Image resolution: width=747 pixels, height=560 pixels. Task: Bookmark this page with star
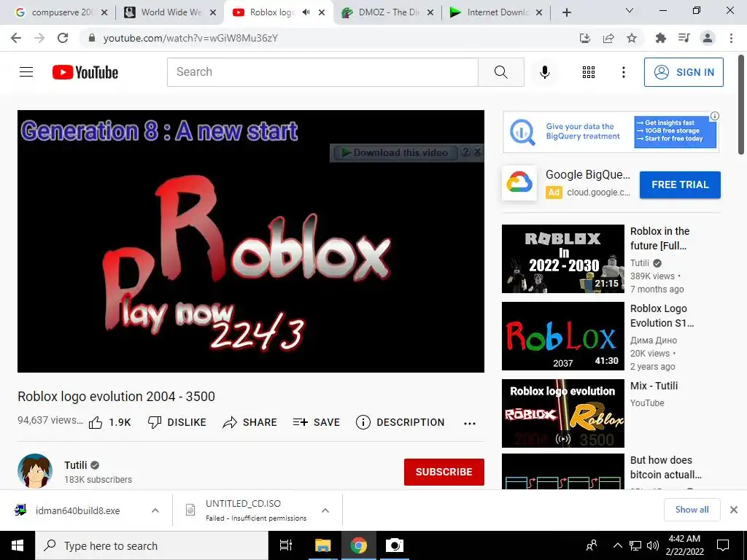631,38
